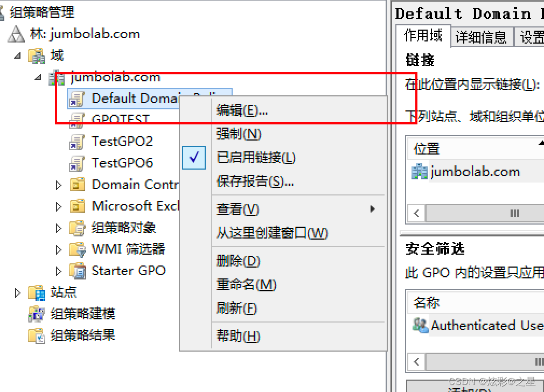544x392 pixels.
Task: Click the 位置 list horizontal scrollbar thumb
Action: click(x=485, y=213)
